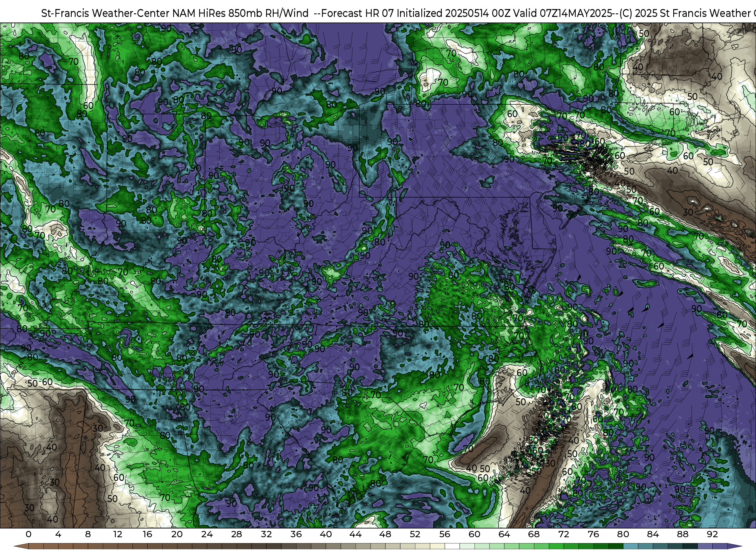Click the "12" color scale label
Image resolution: width=756 pixels, height=551 pixels.
(117, 534)
